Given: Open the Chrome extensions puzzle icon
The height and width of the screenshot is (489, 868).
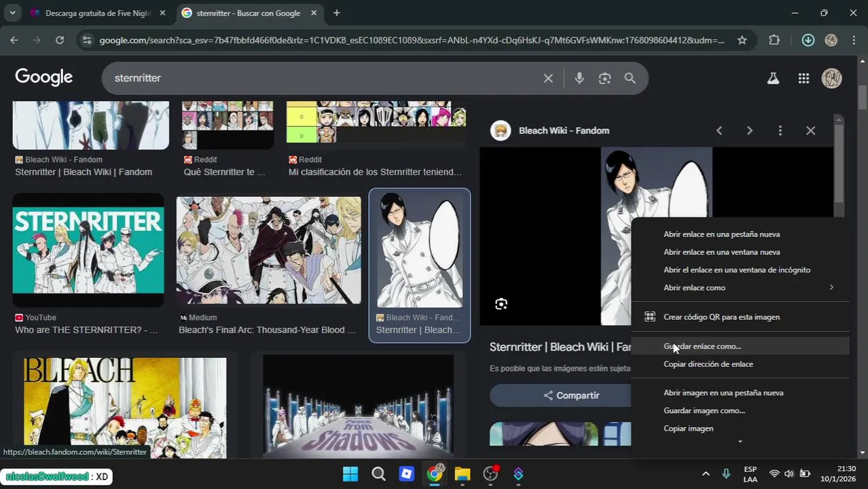Looking at the screenshot, I should click(x=774, y=40).
